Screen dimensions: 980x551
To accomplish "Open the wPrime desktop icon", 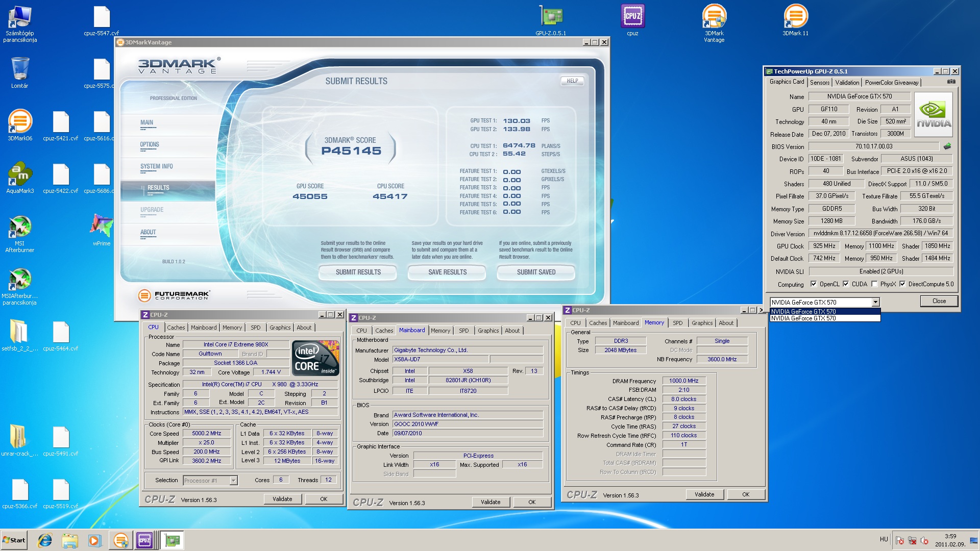I will point(102,227).
